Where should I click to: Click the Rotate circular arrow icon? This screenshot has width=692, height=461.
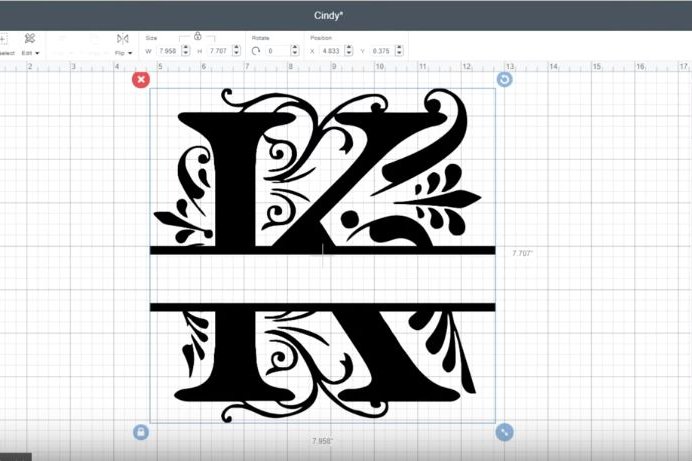[x=256, y=51]
